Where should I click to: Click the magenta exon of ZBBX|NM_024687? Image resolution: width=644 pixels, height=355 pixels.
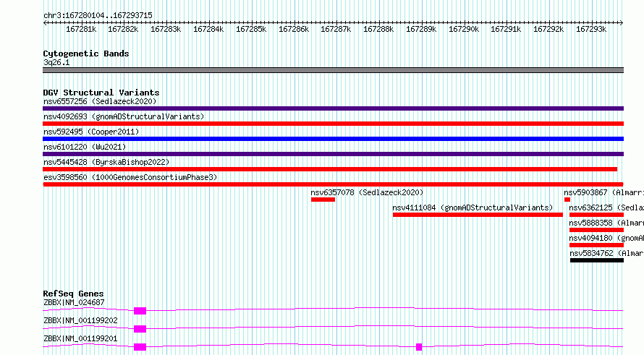pyautogui.click(x=140, y=311)
